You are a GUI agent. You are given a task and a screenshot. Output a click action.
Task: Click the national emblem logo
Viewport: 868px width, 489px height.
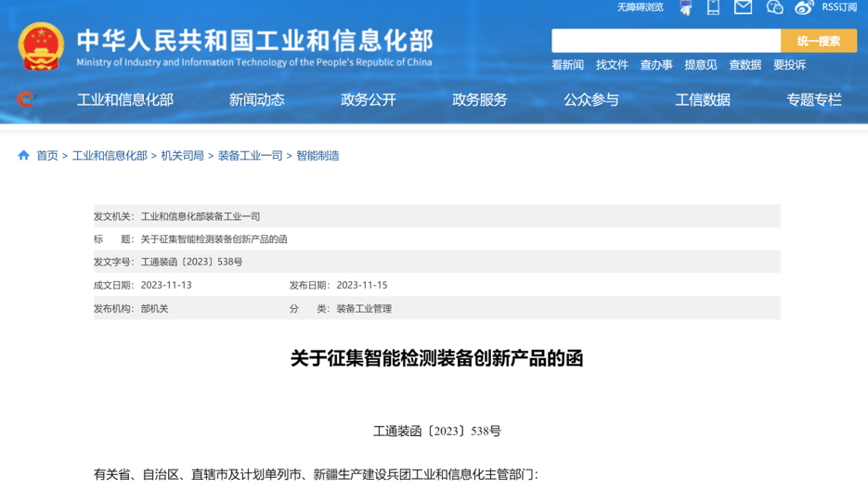tap(41, 46)
